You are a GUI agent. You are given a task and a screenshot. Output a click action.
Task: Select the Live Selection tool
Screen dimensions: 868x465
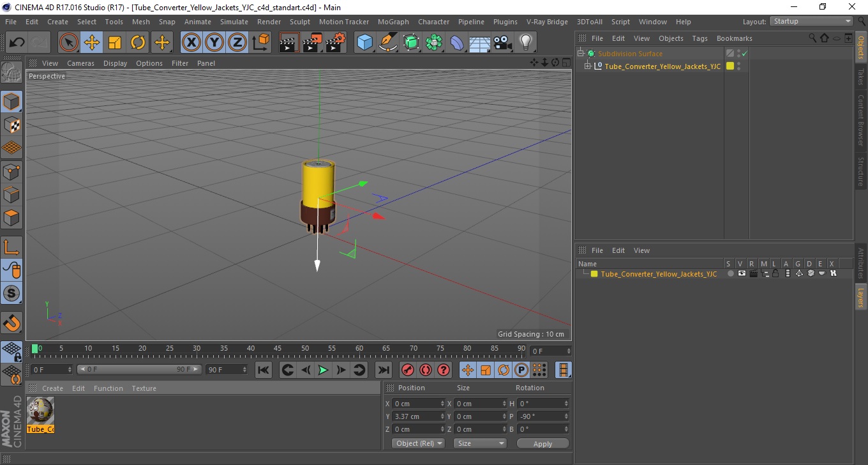[68, 43]
